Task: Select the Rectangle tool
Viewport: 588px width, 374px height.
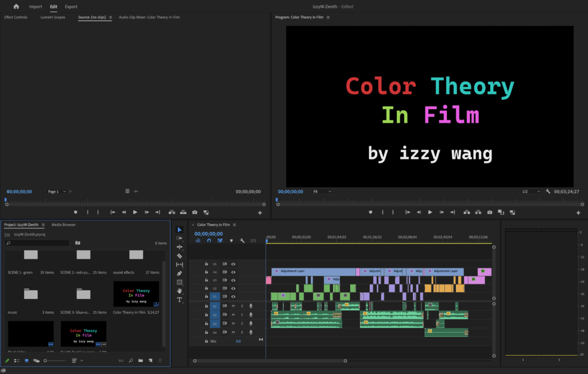Action: tap(179, 282)
